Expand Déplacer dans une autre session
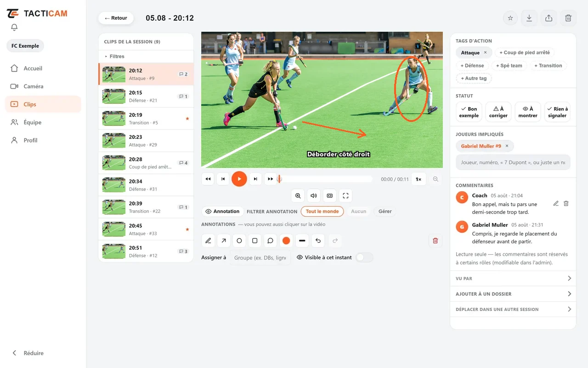The width and height of the screenshot is (588, 368). [513, 309]
